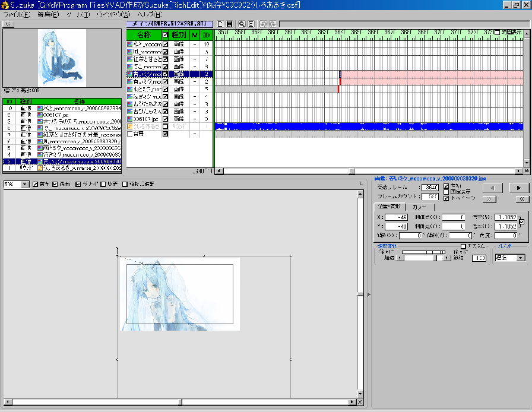
Task: Click the image icon of asset ID 5
Action: [40, 148]
